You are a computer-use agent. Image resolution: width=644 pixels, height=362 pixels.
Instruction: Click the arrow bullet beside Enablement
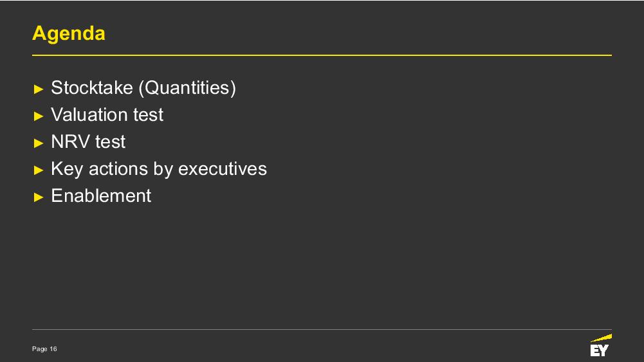[x=39, y=197]
